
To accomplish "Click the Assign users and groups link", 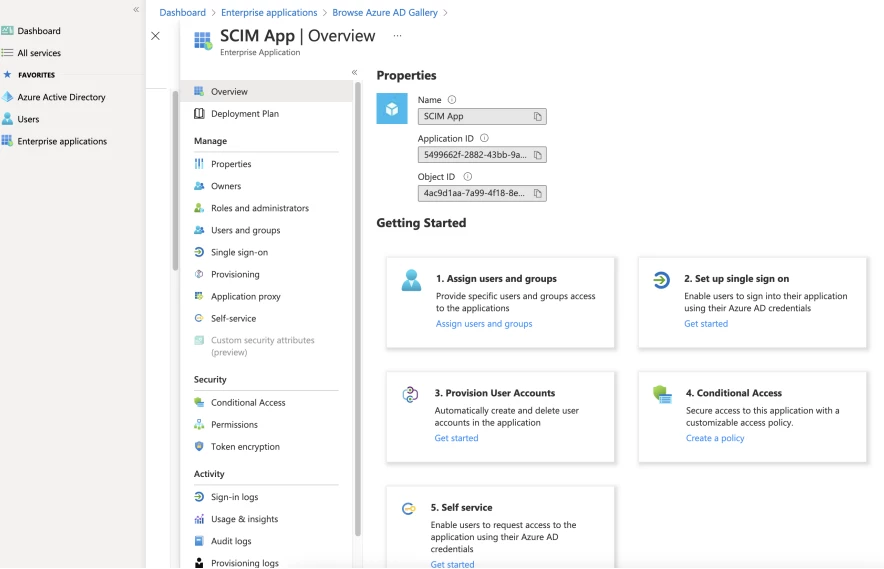I will coord(484,324).
